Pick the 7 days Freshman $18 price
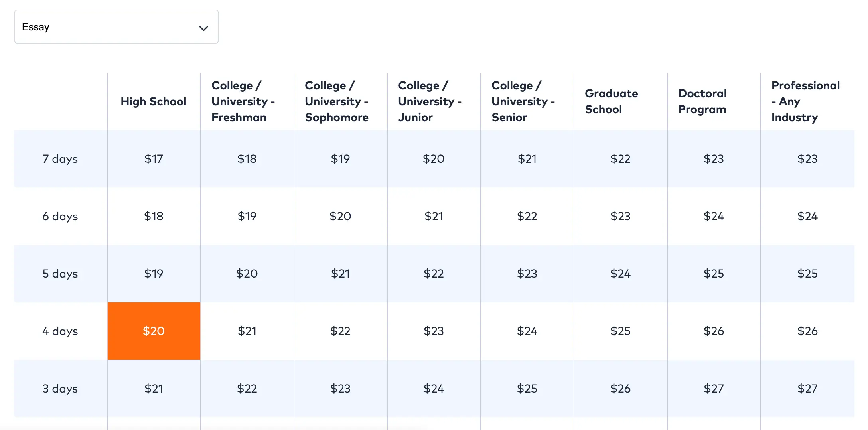868x430 pixels. (x=247, y=159)
